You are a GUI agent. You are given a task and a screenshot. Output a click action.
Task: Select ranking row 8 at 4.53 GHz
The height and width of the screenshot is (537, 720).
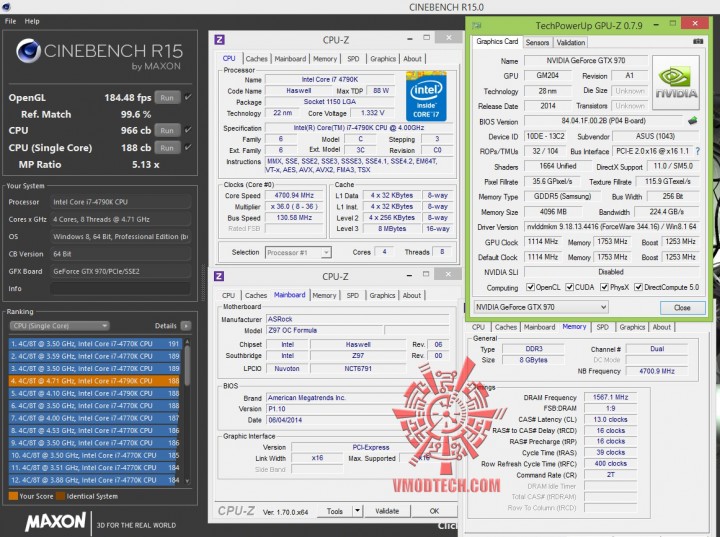95,430
